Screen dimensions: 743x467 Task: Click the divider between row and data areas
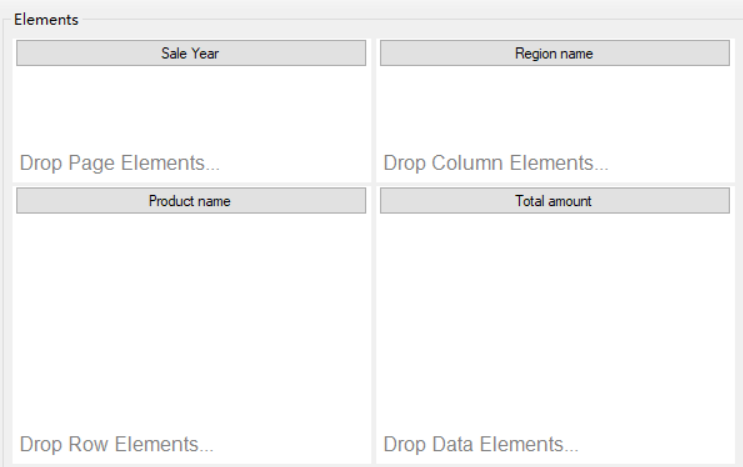[x=374, y=325]
